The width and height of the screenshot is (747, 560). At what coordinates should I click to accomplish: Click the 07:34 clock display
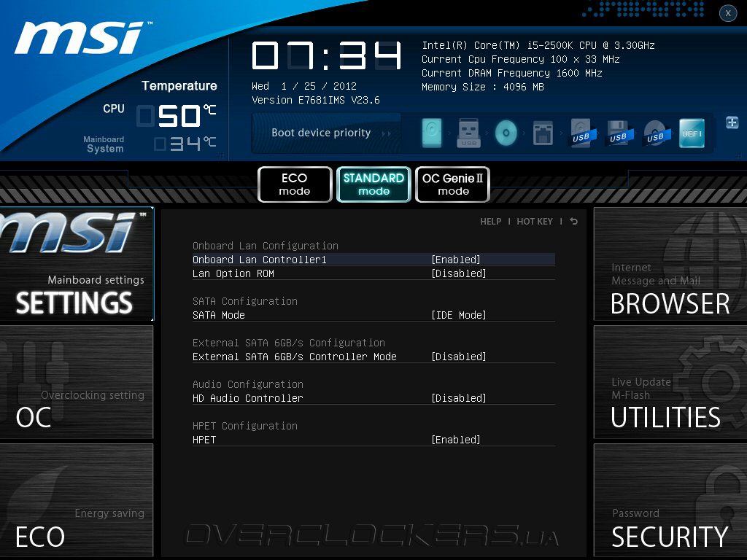coord(326,55)
